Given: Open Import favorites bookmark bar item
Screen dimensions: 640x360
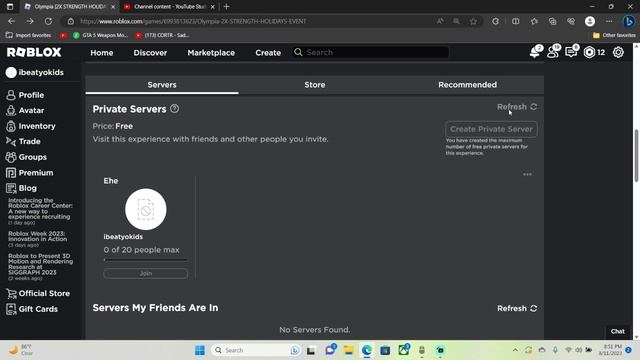Looking at the screenshot, I should [x=29, y=35].
